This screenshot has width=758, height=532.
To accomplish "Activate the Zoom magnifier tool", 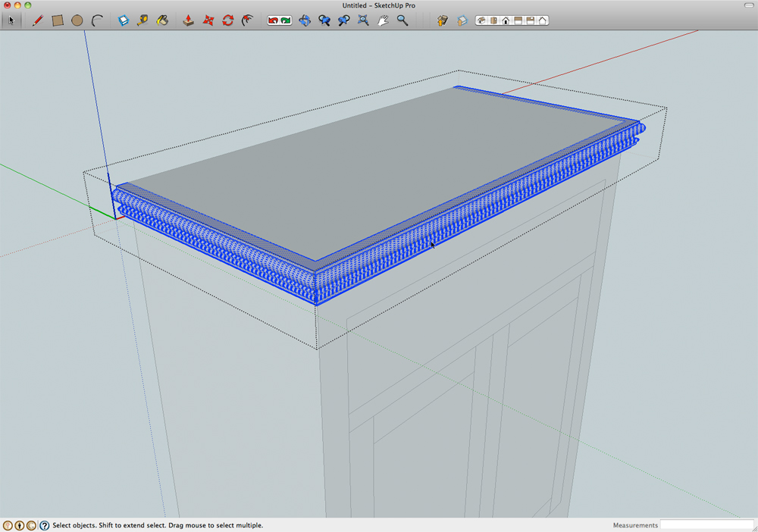I will 402,20.
